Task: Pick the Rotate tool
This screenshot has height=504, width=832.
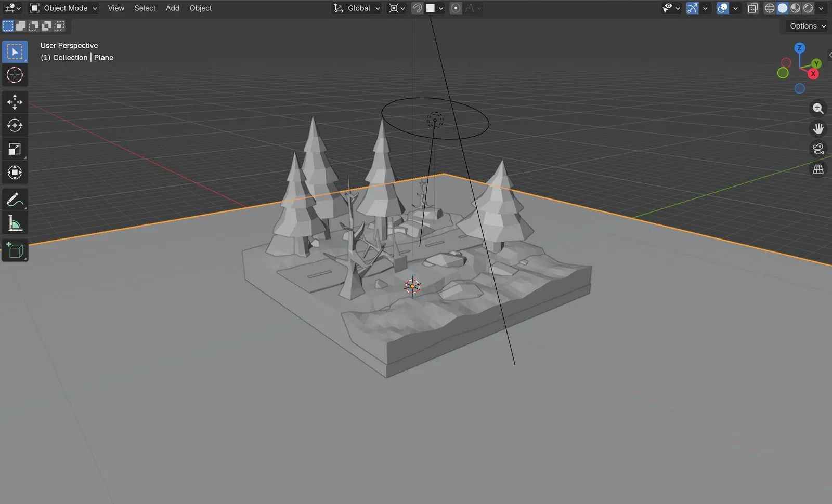Action: 15,125
